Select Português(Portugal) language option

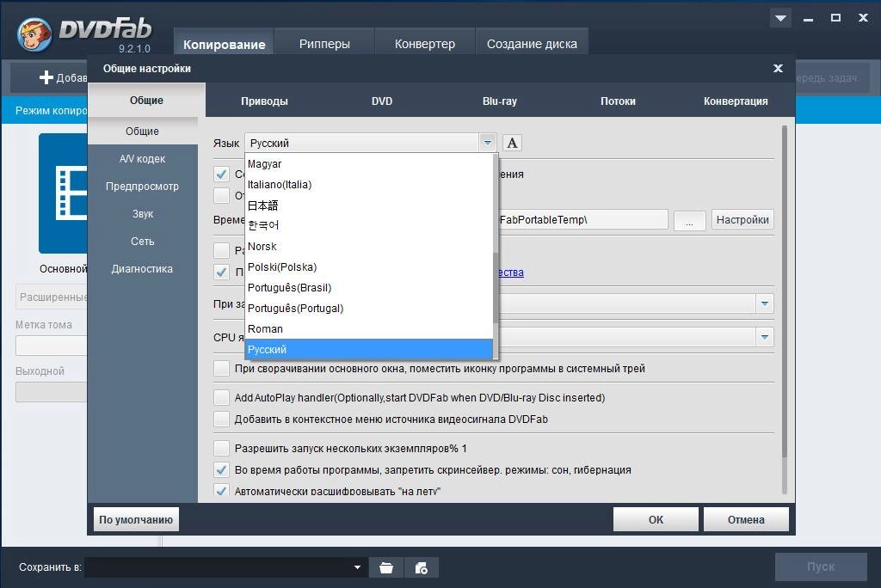(x=368, y=309)
